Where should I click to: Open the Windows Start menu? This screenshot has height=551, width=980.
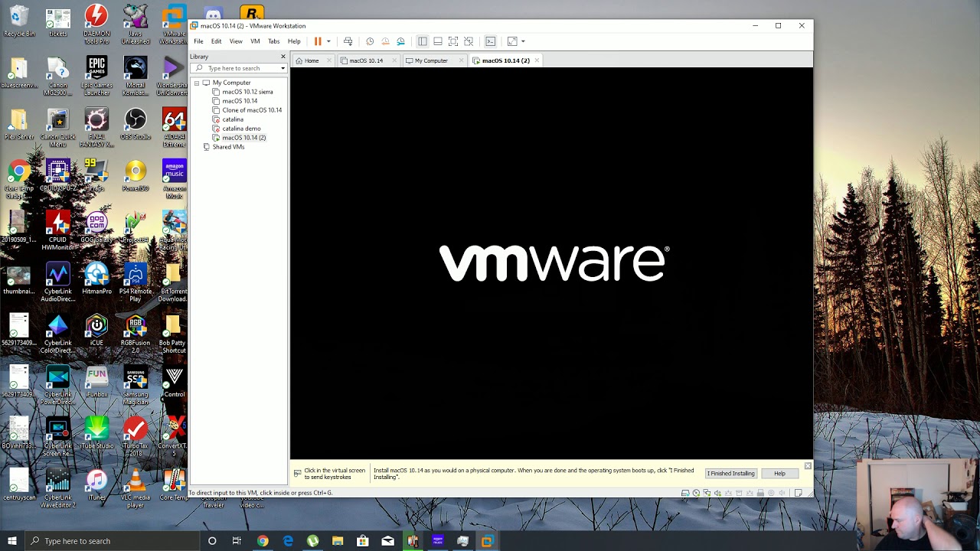click(x=12, y=541)
